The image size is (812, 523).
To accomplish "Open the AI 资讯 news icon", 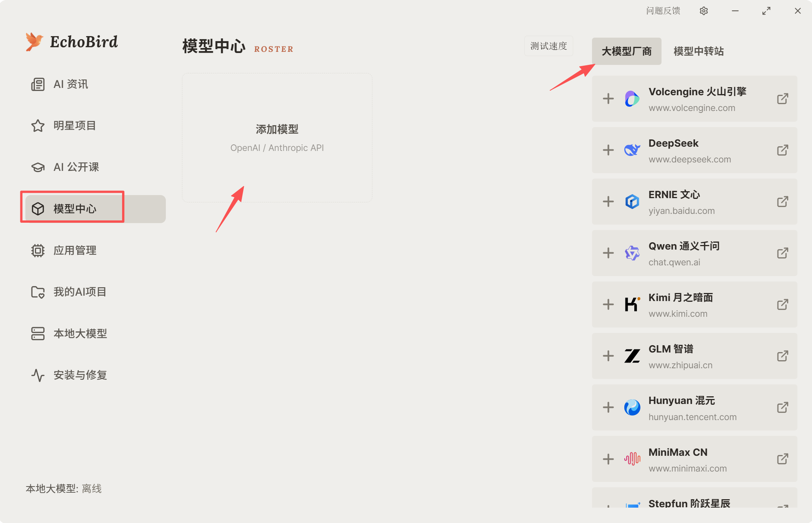I will point(38,84).
